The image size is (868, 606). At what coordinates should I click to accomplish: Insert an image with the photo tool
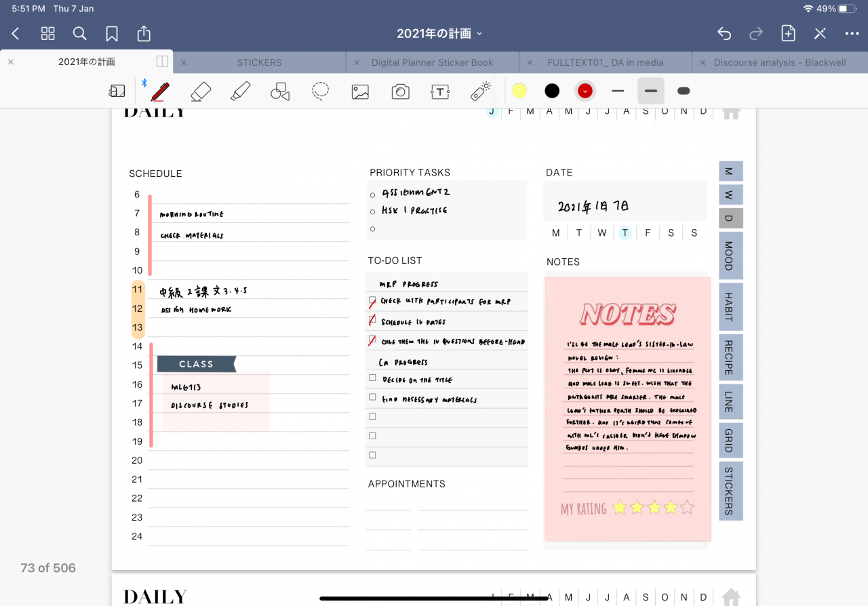pos(360,91)
